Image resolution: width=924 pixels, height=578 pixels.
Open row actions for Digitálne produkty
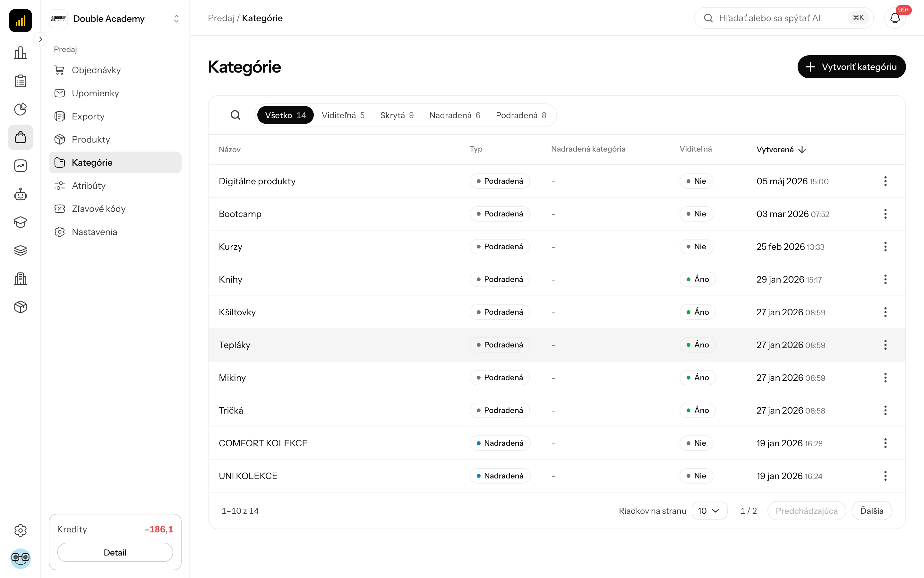[885, 181]
